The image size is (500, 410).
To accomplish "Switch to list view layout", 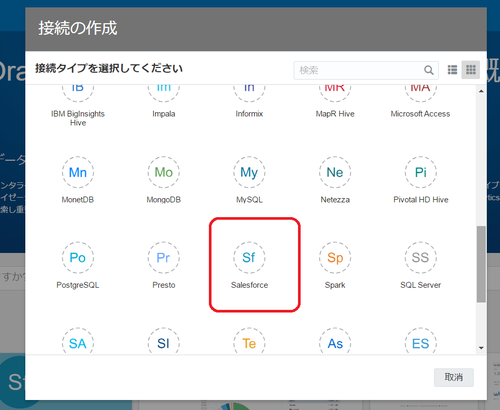I will (x=452, y=70).
